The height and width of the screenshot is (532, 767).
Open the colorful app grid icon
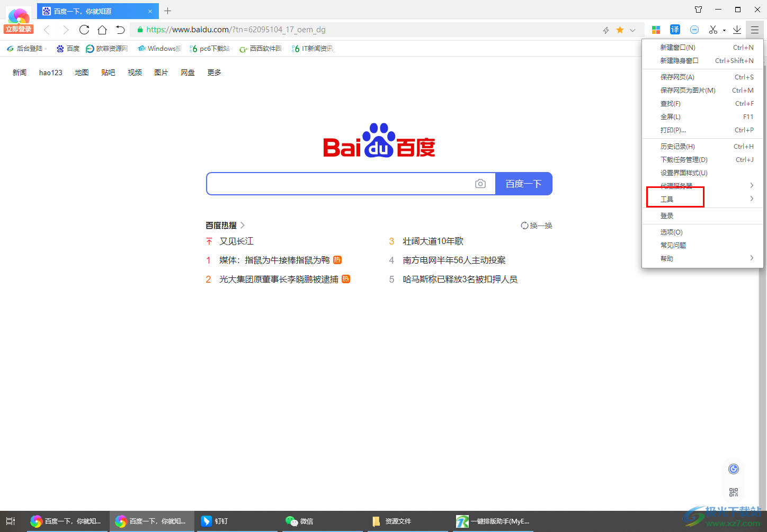click(x=656, y=30)
